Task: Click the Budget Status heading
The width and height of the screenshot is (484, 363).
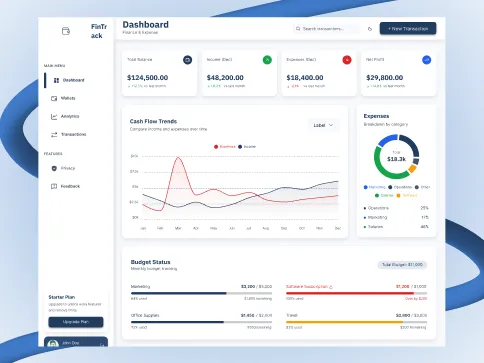Action: pyautogui.click(x=150, y=262)
